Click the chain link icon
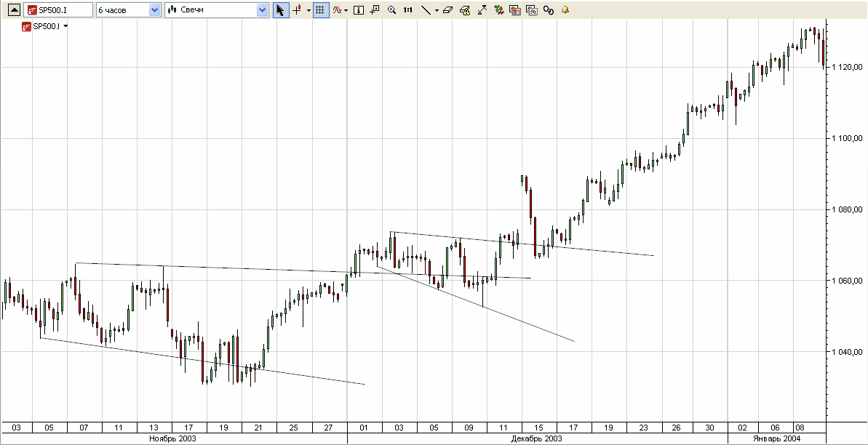868x445 pixels. 549,10
